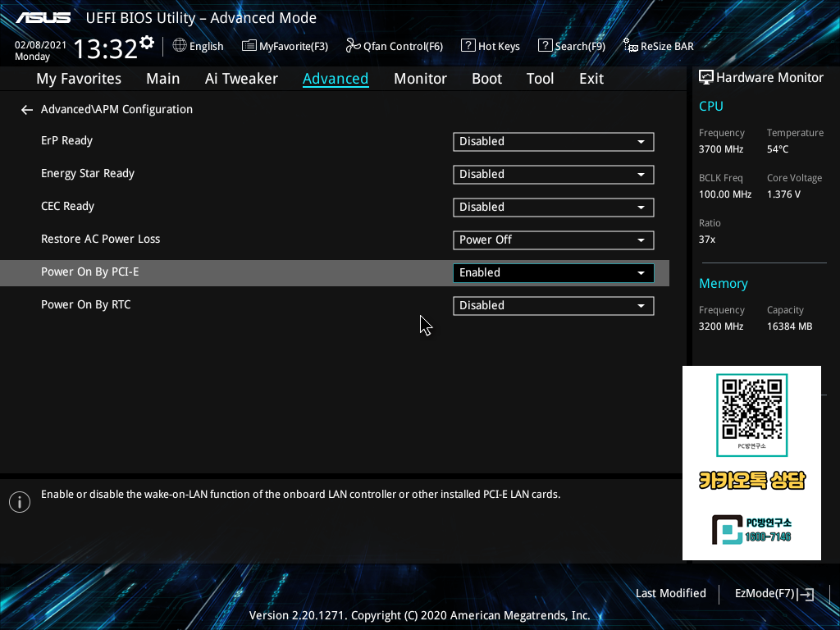Click the 3200 MHz memory frequency value

click(x=721, y=326)
